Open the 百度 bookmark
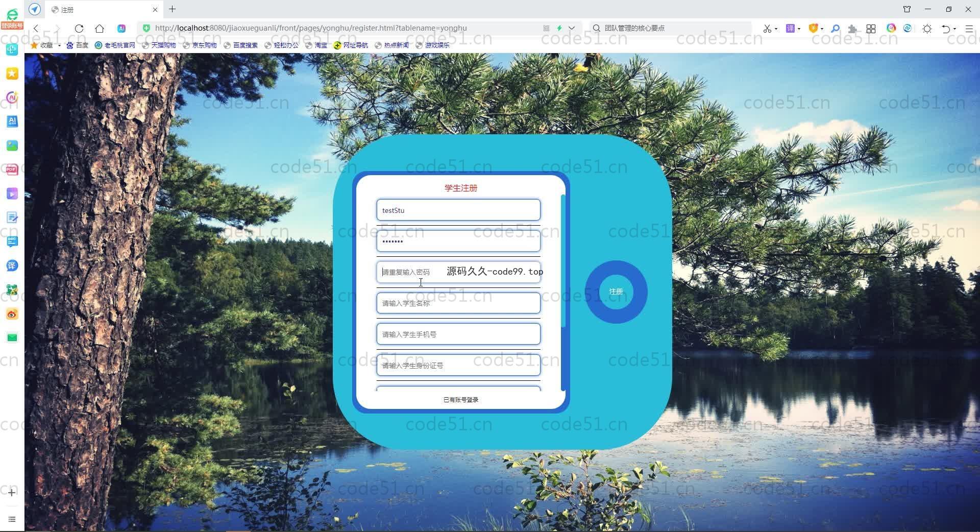The image size is (980, 532). tap(77, 45)
